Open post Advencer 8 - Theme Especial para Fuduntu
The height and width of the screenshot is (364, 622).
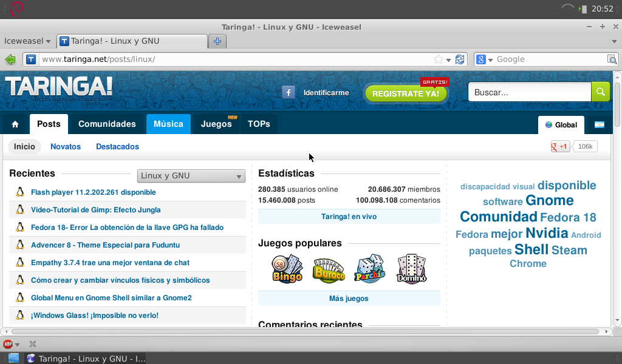tap(105, 244)
